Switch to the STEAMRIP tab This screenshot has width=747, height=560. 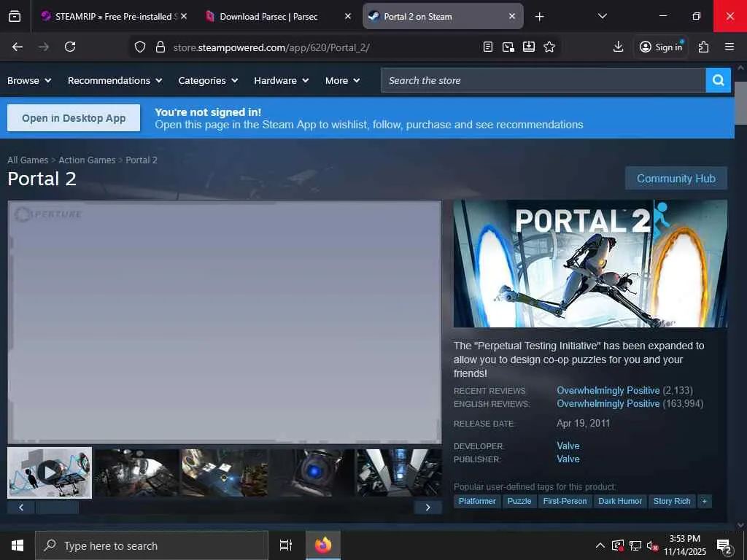pos(115,16)
